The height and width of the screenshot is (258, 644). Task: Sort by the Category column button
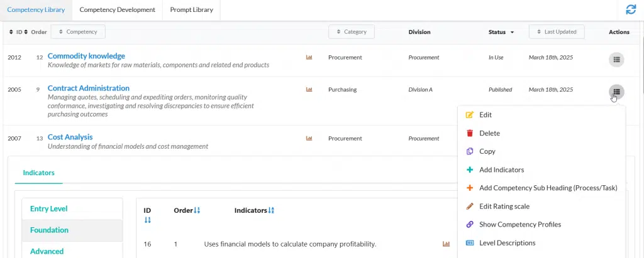tap(352, 32)
